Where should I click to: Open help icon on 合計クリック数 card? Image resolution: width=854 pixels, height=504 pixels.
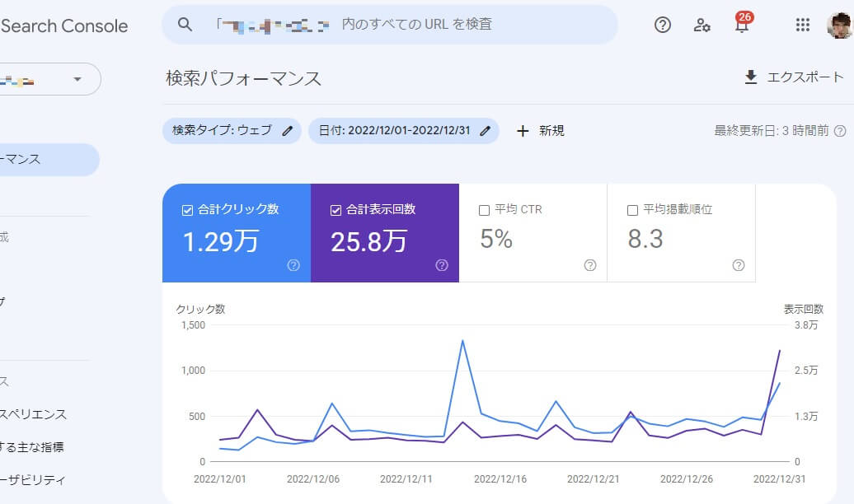click(293, 265)
